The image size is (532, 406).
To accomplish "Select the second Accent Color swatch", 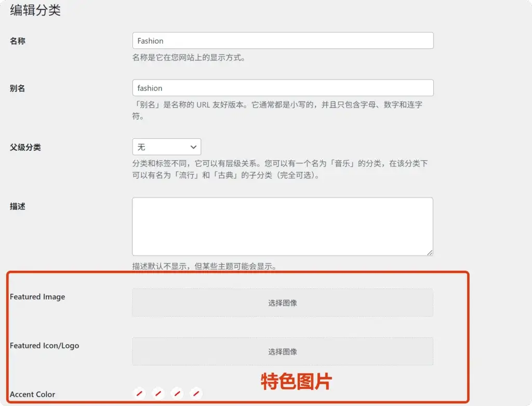I will point(158,394).
